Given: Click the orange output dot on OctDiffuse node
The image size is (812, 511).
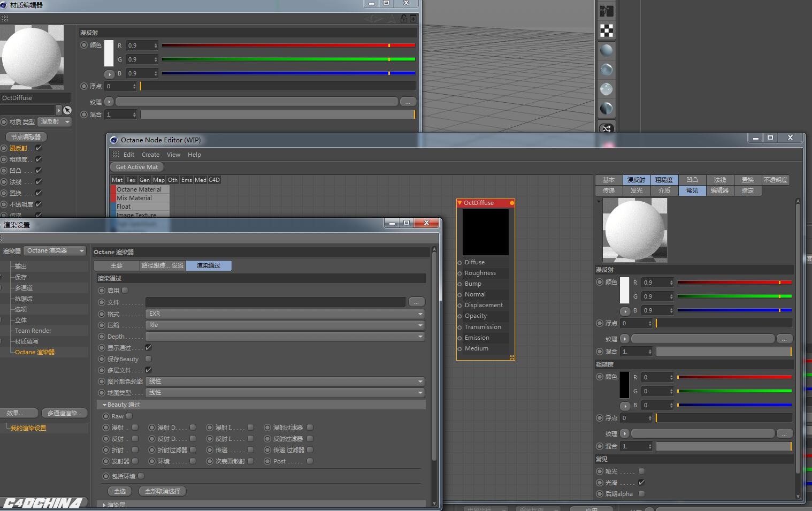Looking at the screenshot, I should point(512,203).
